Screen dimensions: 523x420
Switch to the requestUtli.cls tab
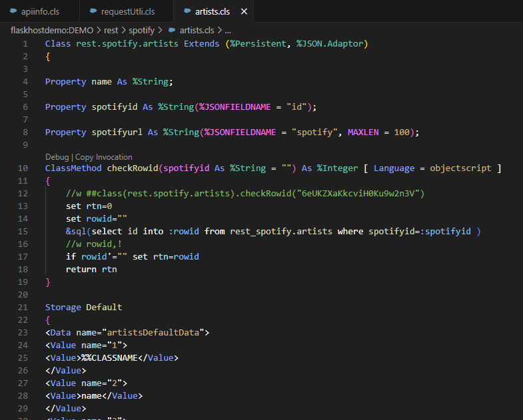(x=127, y=11)
